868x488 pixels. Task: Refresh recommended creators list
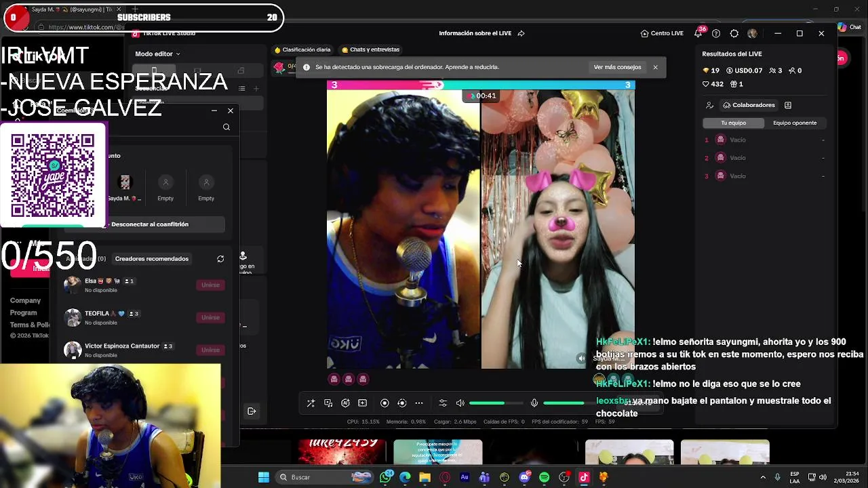[x=220, y=259]
